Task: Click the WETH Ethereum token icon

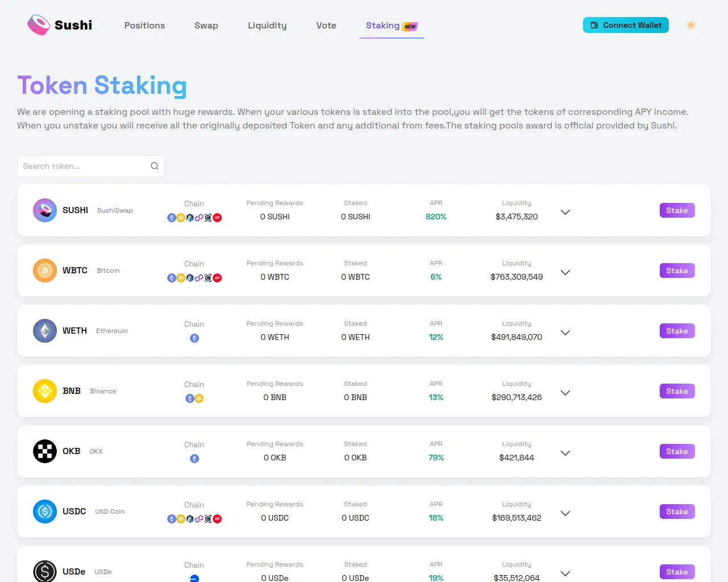Action: click(x=45, y=331)
